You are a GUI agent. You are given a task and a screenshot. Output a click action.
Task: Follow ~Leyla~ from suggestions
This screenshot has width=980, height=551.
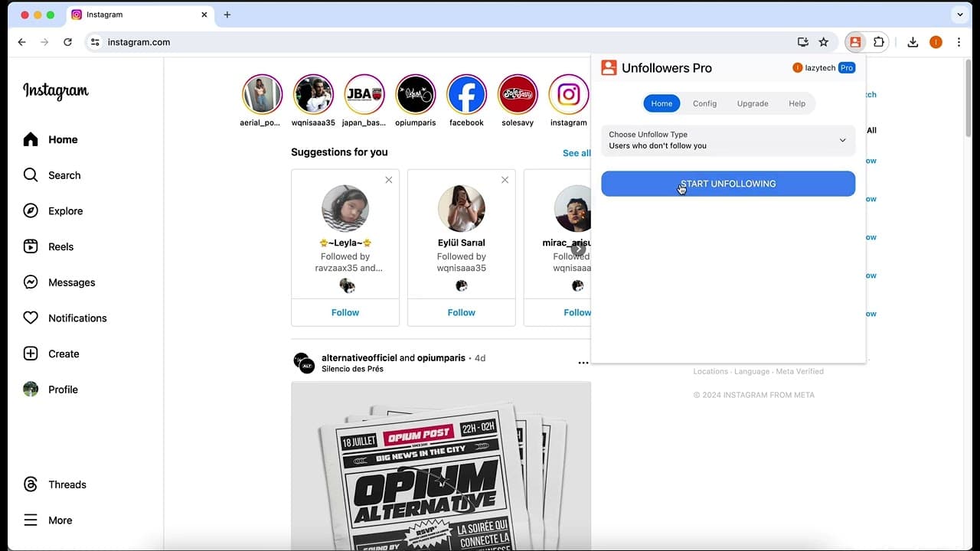tap(345, 312)
